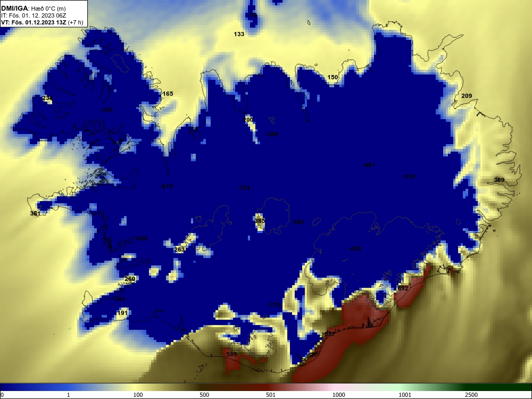Viewport: 532px width, 399px height.
Task: Click the "-615" value label
Action: 167,186
